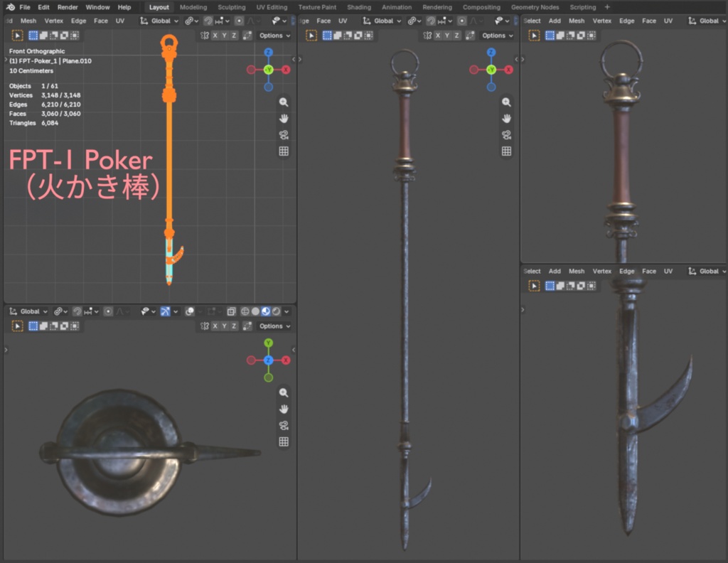Select the Tweak tool in handle close-up viewport
The height and width of the screenshot is (563, 728).
[535, 36]
